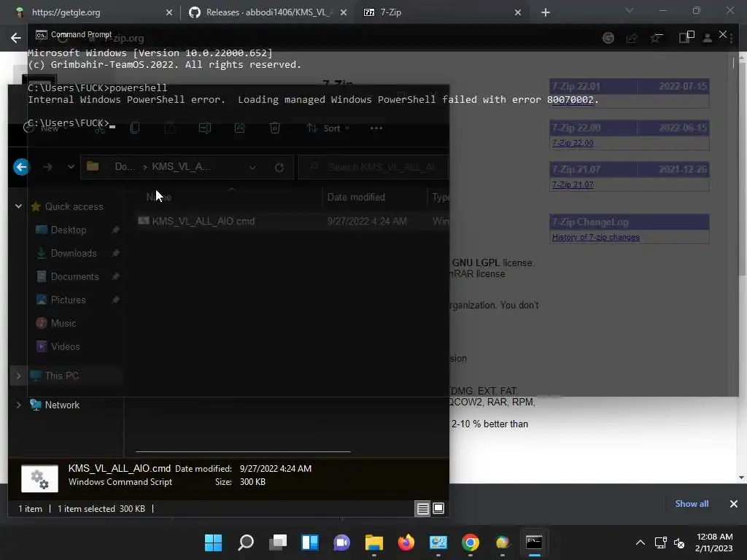747x560 pixels.
Task: Click the Copy icon in Explorer toolbar
Action: (x=135, y=128)
